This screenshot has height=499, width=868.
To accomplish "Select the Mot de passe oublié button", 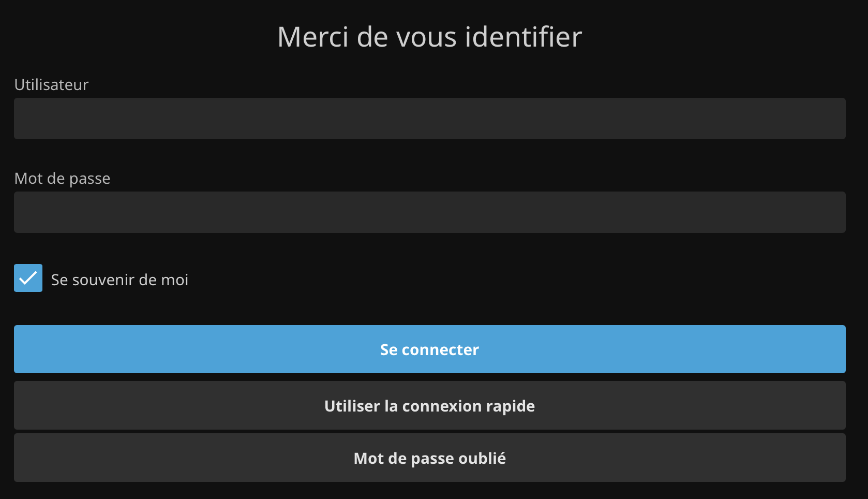I will pos(429,458).
